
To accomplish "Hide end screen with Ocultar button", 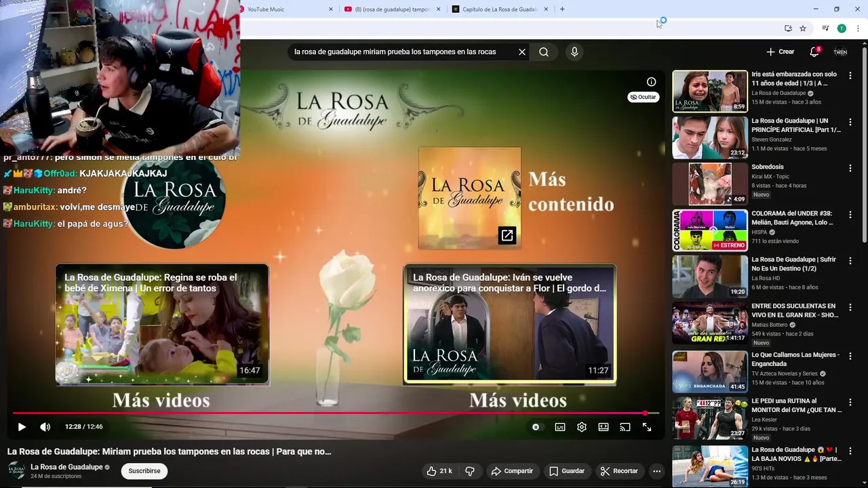I will pos(643,97).
